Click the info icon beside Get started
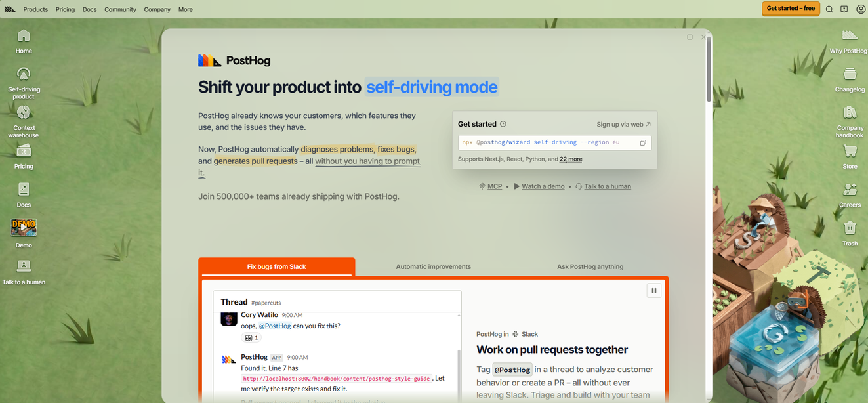Viewport: 868px width, 403px height. [503, 124]
